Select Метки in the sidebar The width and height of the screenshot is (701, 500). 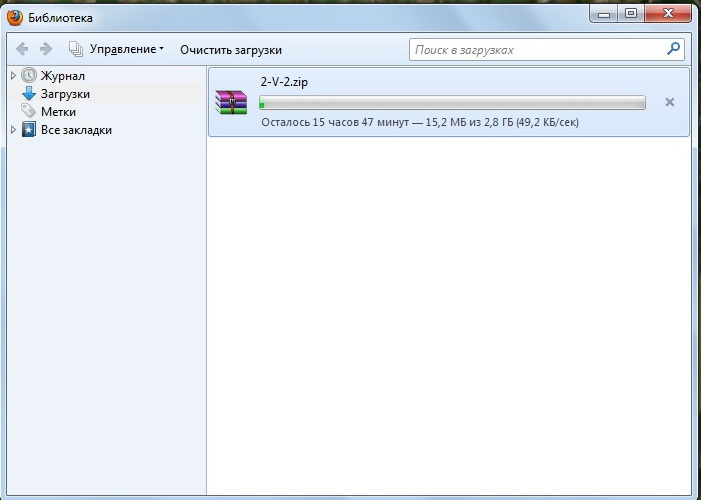click(x=58, y=112)
